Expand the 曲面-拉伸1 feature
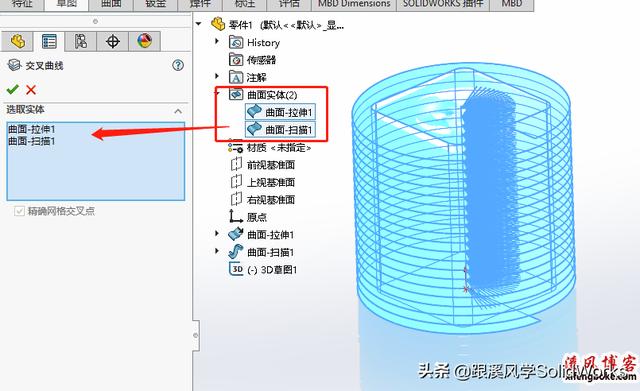 pyautogui.click(x=217, y=233)
